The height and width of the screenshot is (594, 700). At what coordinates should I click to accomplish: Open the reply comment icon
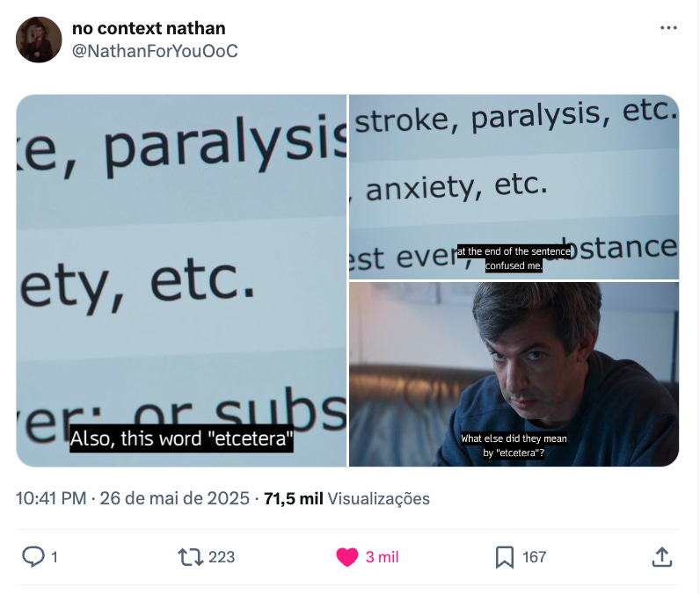tap(33, 556)
